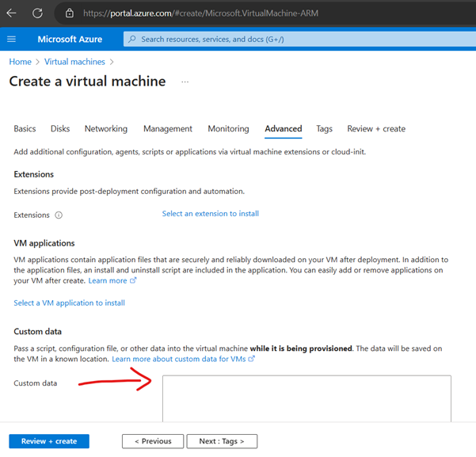
Task: Open the Networking tab
Action: (x=106, y=129)
